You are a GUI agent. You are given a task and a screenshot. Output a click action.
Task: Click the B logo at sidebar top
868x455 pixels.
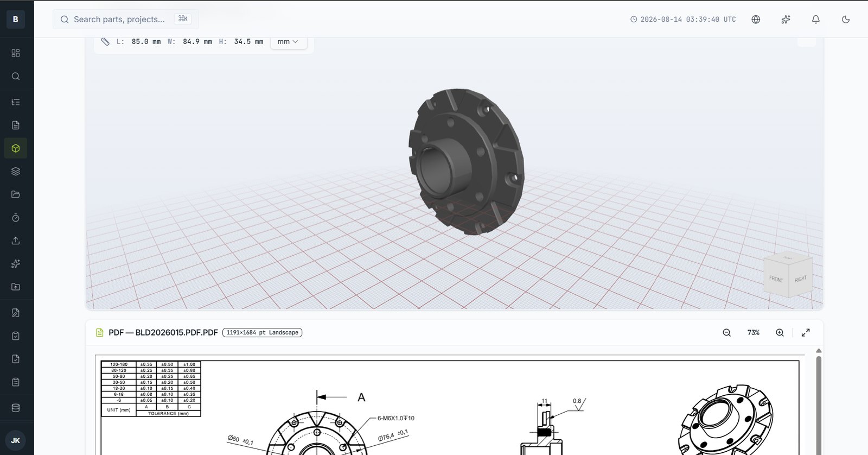tap(16, 19)
